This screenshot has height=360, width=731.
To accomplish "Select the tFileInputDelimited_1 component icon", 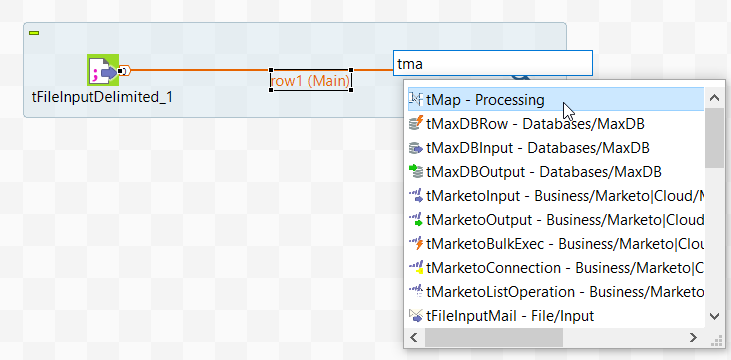I will [x=103, y=70].
